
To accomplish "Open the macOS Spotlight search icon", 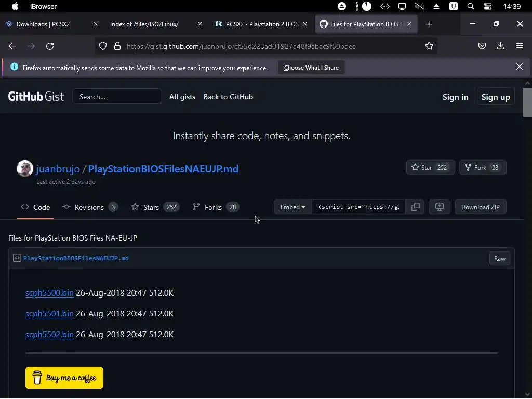I will (x=470, y=6).
